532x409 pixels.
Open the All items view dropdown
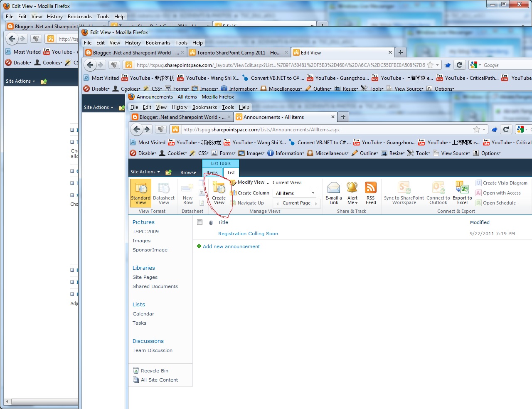click(x=313, y=193)
